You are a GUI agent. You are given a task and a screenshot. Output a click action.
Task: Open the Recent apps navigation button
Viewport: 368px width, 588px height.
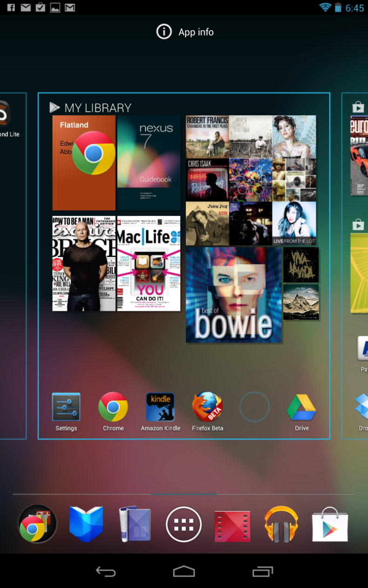pos(262,571)
